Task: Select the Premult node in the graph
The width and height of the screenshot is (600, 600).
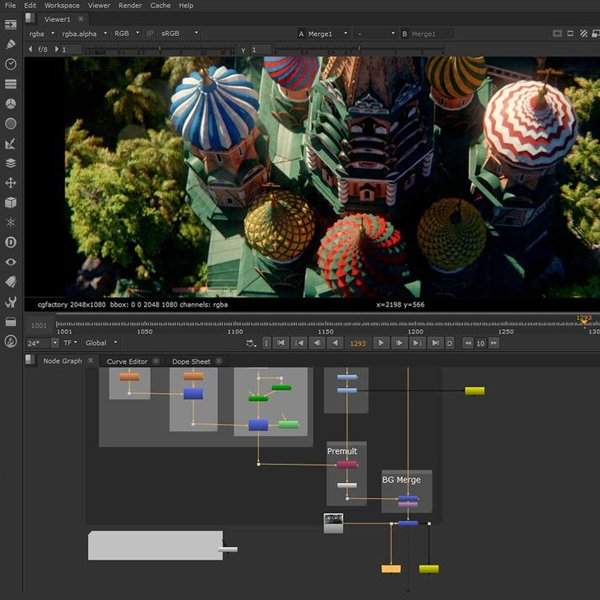Action: click(x=347, y=465)
